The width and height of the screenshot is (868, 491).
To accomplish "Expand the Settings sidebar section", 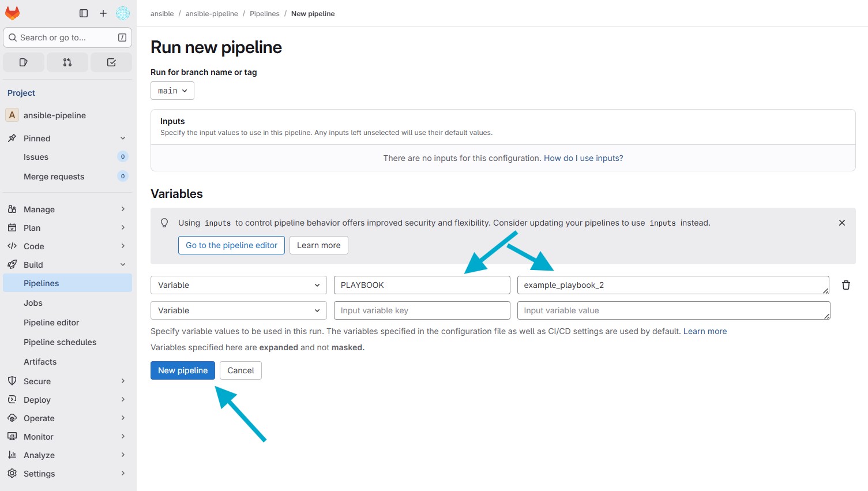I will (x=123, y=474).
